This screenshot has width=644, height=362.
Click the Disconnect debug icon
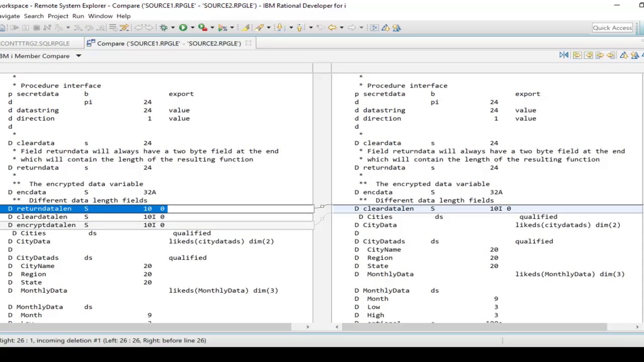pyautogui.click(x=47, y=28)
